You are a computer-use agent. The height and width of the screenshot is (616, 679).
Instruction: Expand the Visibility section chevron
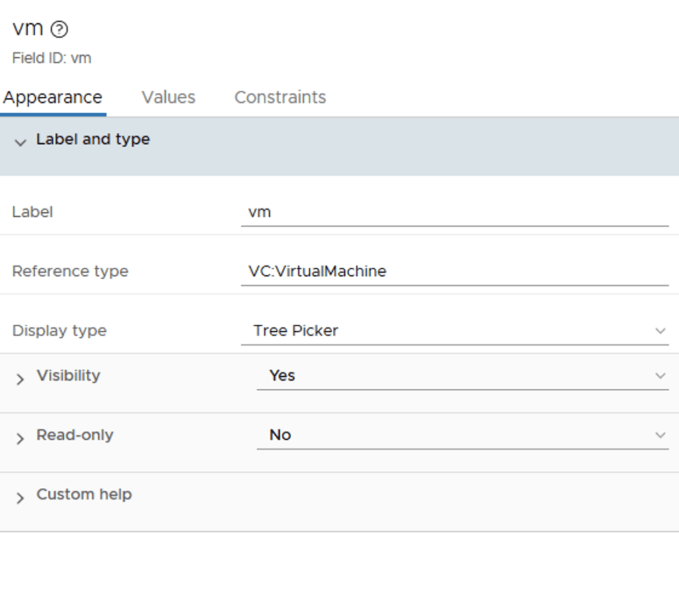point(20,379)
